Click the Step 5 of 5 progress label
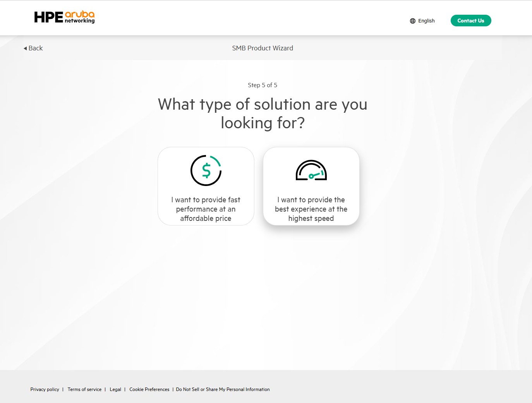Image resolution: width=532 pixels, height=403 pixels. 263,85
